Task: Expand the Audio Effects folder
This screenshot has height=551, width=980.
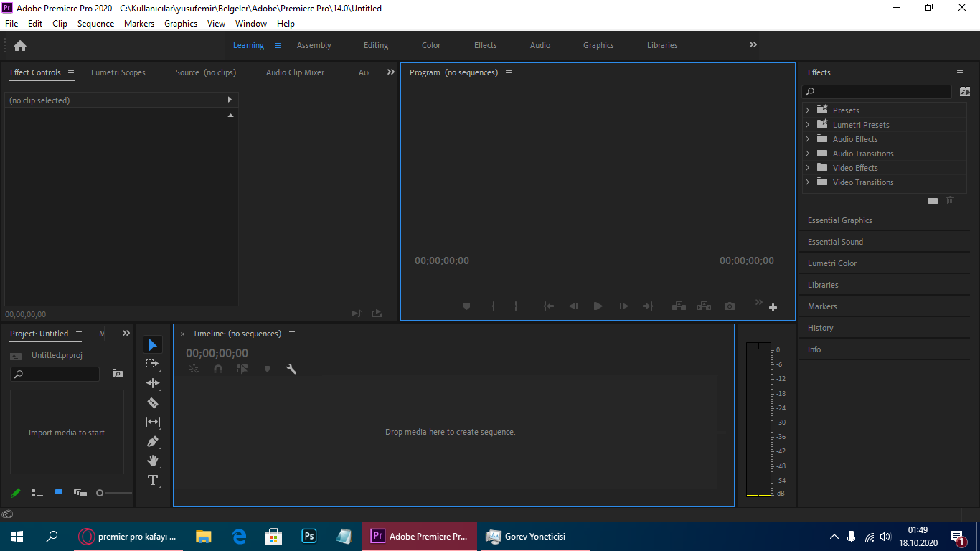Action: (x=807, y=139)
